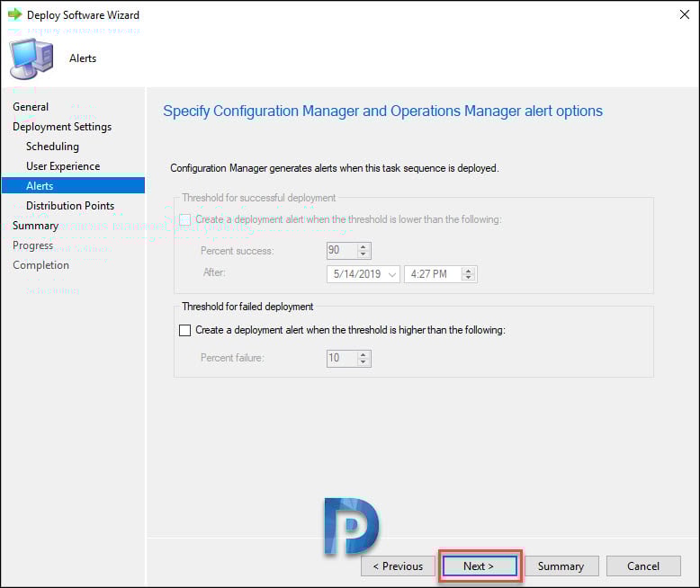The width and height of the screenshot is (700, 588).
Task: Click the Next button
Action: [x=480, y=566]
